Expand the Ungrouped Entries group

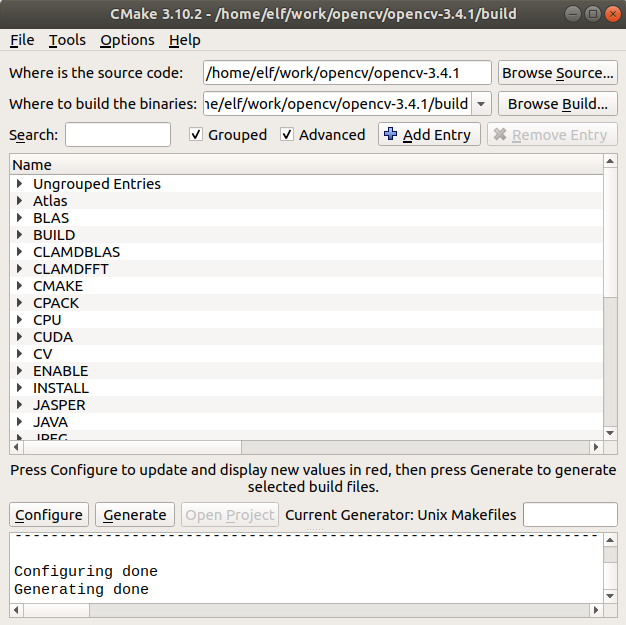tap(20, 184)
